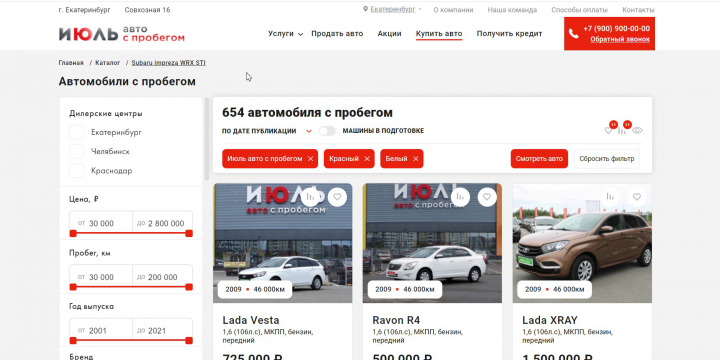Click Сбросить фильтр button

607,159
